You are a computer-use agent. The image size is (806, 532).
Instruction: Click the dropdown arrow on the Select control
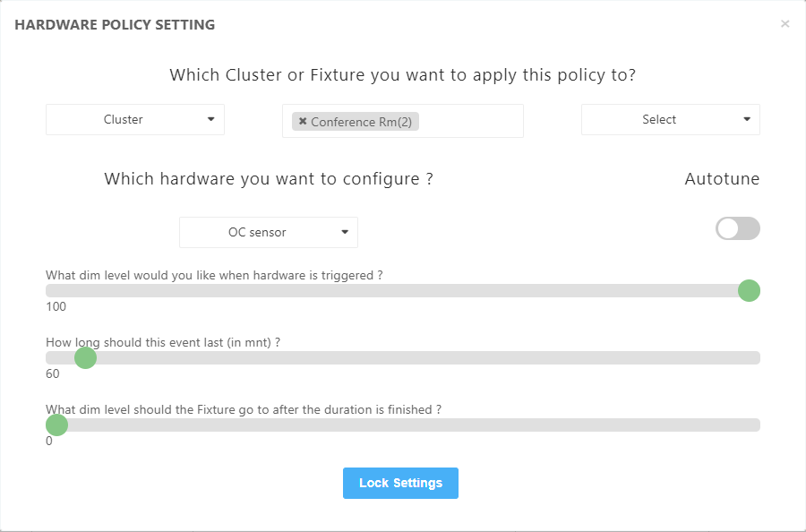pos(745,118)
